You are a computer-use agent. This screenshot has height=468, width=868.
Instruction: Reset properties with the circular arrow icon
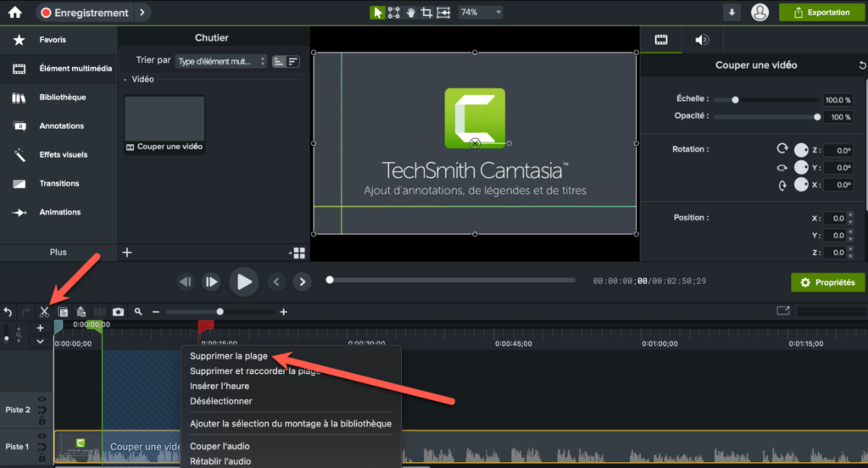coord(862,65)
